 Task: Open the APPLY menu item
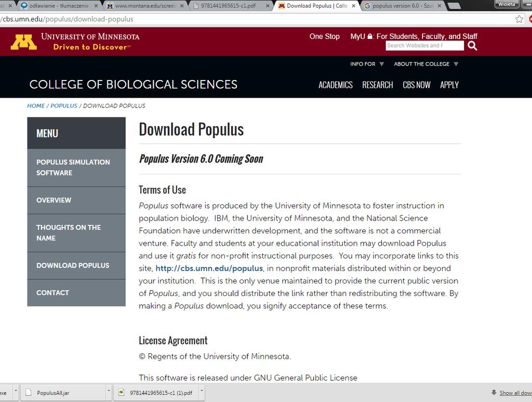coord(449,85)
